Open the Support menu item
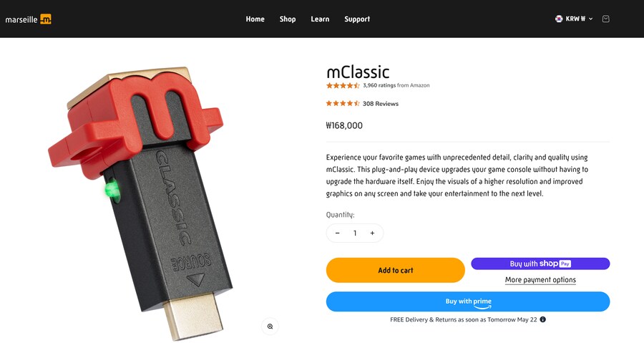Screen dimensions: 644x343 357,19
